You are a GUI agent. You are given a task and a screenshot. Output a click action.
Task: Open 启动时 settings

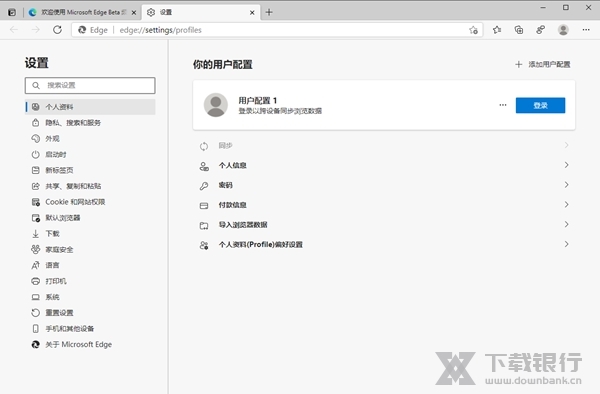pos(90,155)
